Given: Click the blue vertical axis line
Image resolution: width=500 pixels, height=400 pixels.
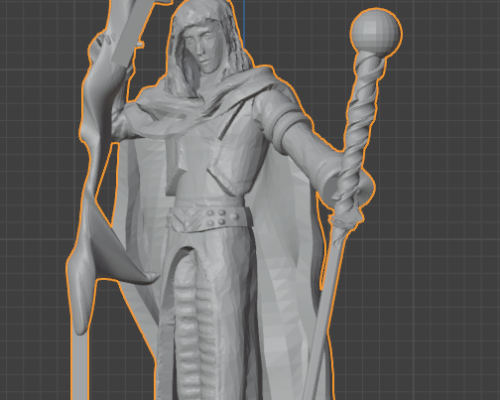Looking at the screenshot, I should 244,23.
